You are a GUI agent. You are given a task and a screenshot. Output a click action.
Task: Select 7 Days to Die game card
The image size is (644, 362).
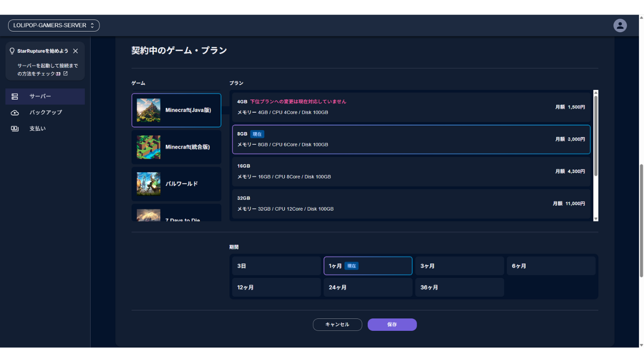click(x=176, y=213)
